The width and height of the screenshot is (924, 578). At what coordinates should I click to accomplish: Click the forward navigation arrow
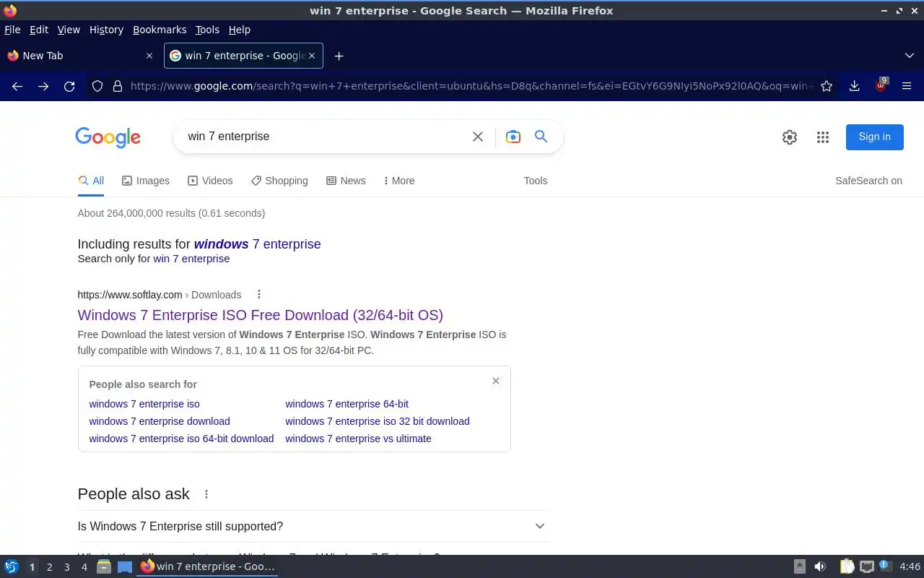(x=43, y=86)
